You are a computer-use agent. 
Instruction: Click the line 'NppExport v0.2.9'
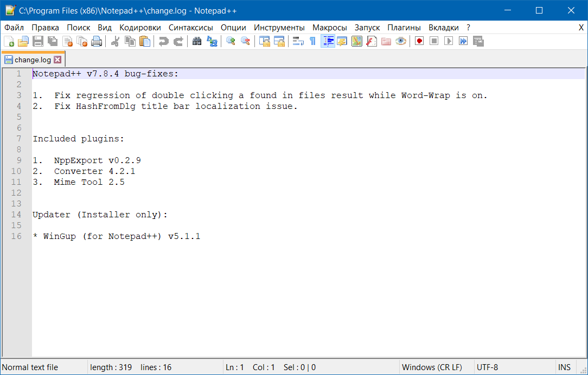[98, 161]
